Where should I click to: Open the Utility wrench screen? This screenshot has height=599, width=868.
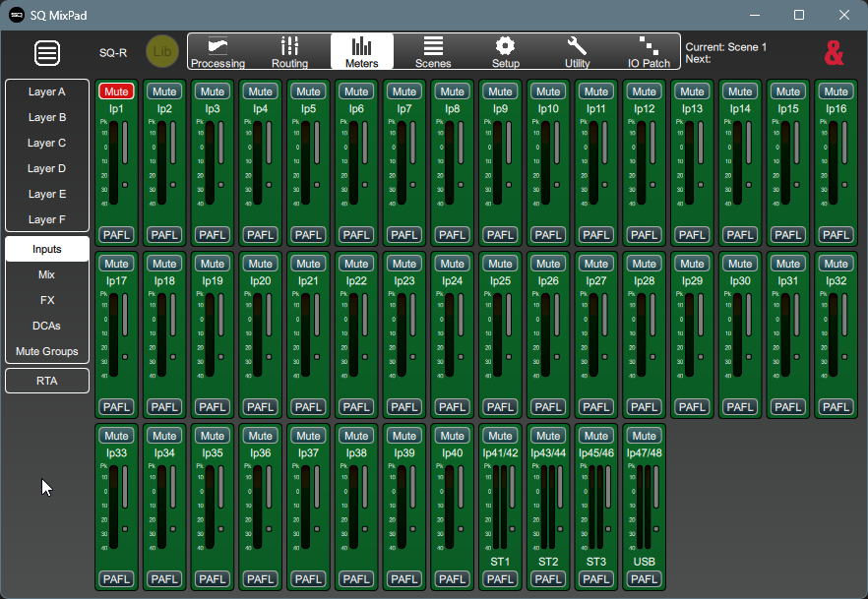point(578,51)
